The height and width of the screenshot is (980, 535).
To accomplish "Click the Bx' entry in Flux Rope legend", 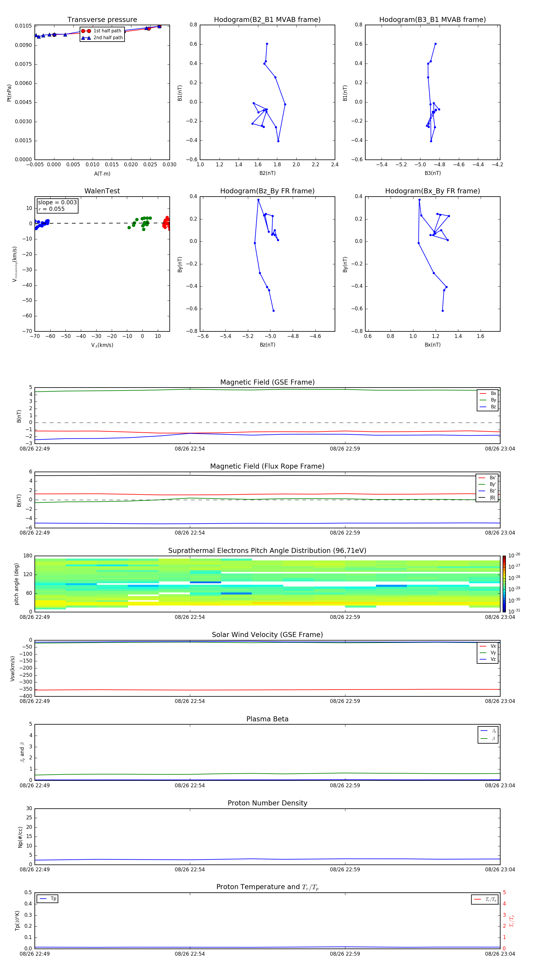I will 487,478.
